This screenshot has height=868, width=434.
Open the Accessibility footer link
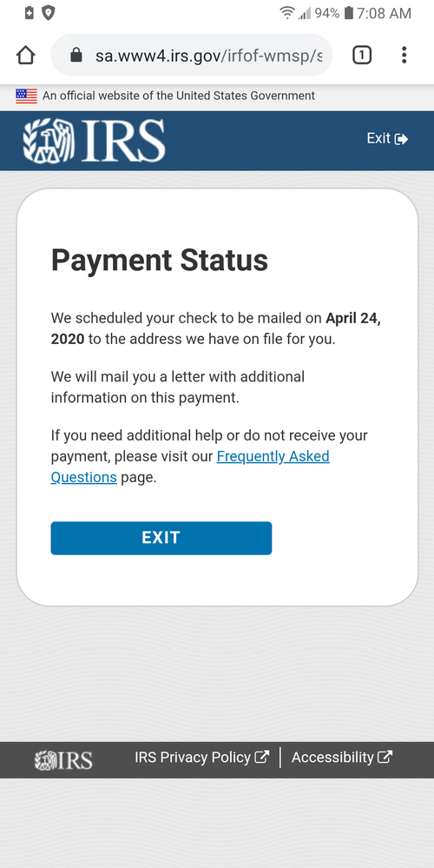click(342, 758)
